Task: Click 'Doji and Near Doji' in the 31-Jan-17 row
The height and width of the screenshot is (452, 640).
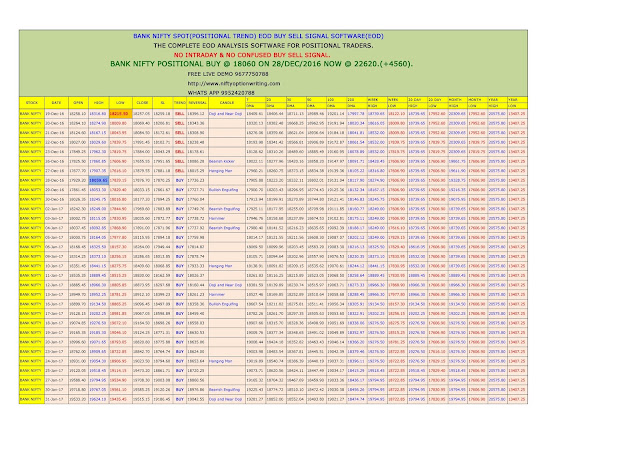Action: [226, 399]
